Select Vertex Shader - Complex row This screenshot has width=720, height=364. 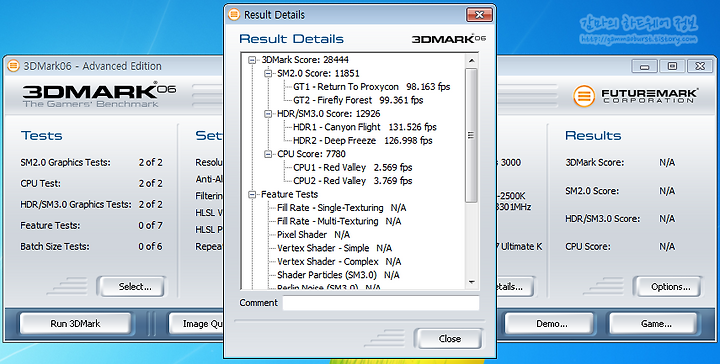coord(339,262)
